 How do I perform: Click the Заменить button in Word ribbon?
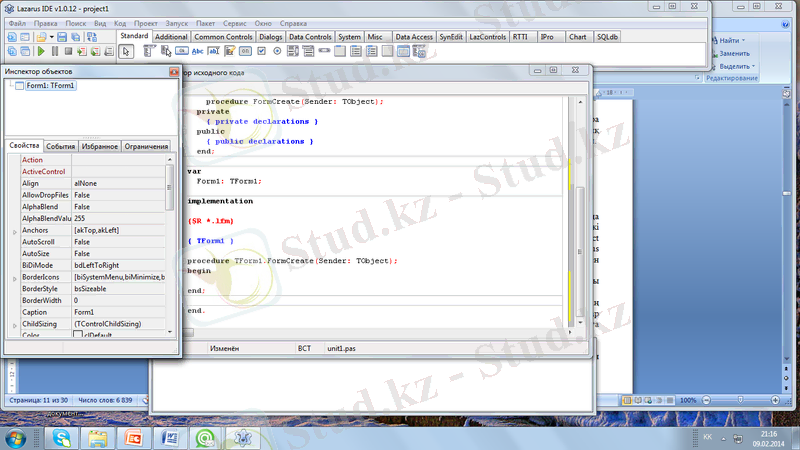(x=733, y=52)
